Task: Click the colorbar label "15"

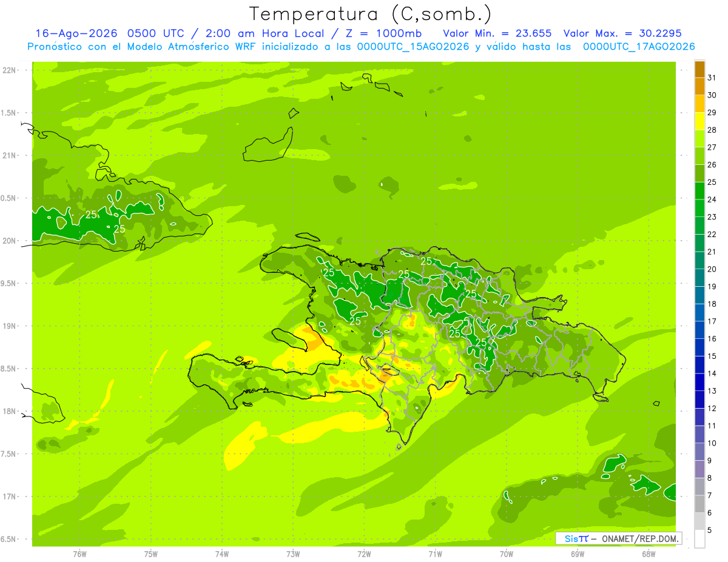Action: pyautogui.click(x=712, y=356)
